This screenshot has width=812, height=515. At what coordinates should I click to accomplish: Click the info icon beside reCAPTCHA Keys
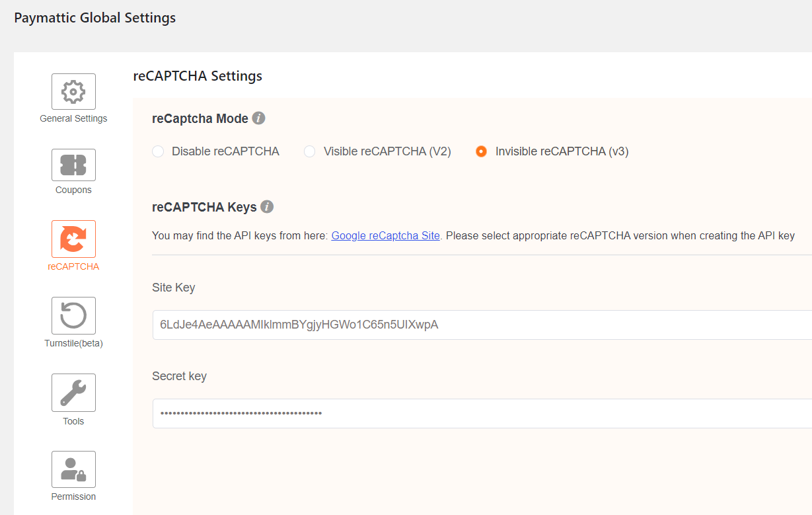click(x=267, y=206)
